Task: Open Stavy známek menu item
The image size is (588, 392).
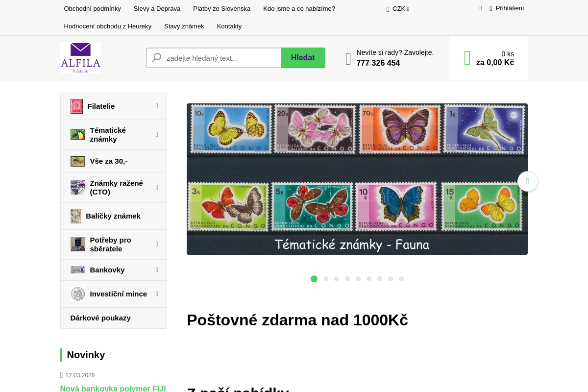Action: pos(184,26)
